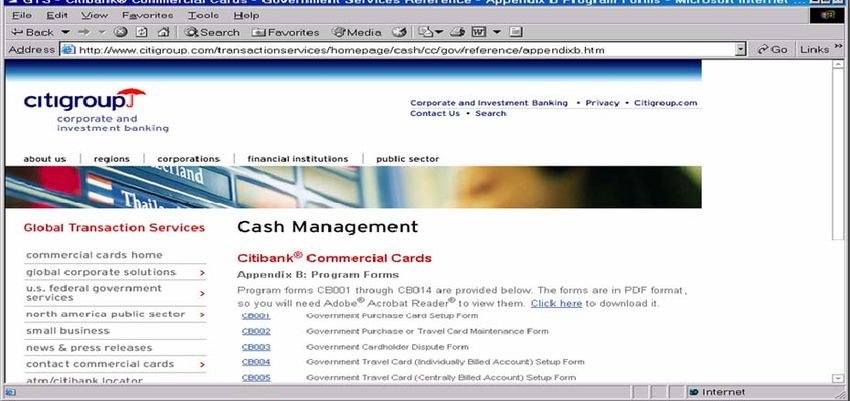Open small business sidebar item
Image resolution: width=850 pixels, height=401 pixels.
[68, 331]
